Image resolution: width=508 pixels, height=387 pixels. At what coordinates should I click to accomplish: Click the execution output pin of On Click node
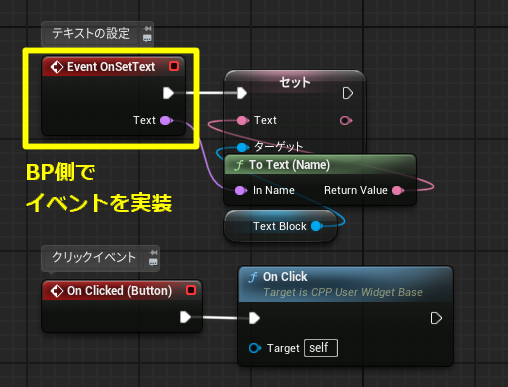click(436, 318)
